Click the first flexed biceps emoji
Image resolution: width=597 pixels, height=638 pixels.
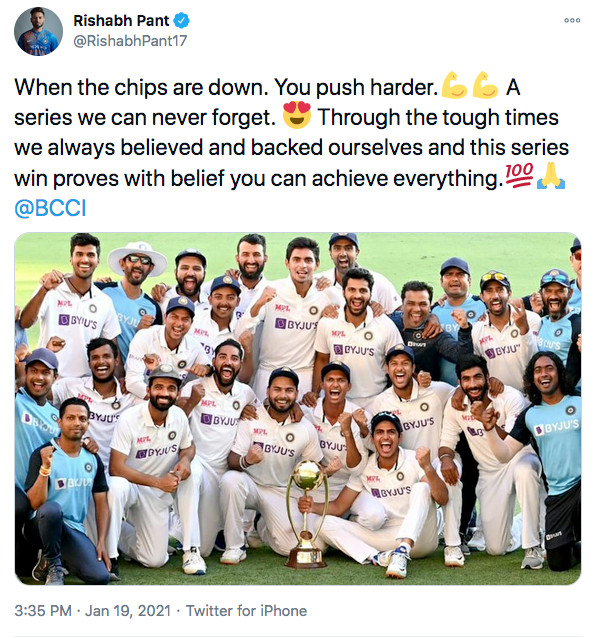tap(455, 85)
